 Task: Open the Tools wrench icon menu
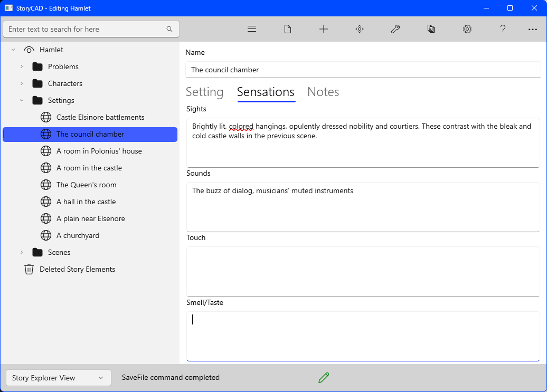pyautogui.click(x=395, y=29)
